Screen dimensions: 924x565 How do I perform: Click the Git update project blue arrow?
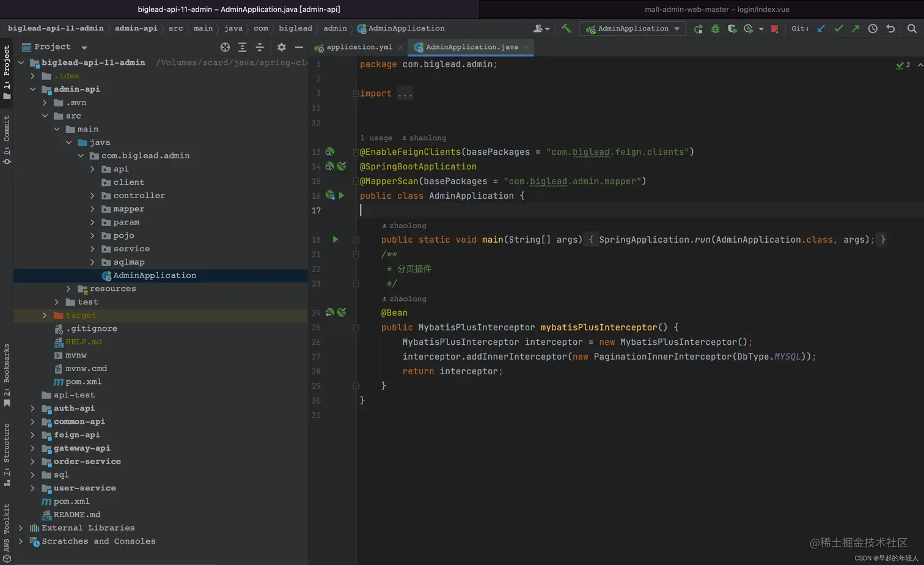[821, 29]
